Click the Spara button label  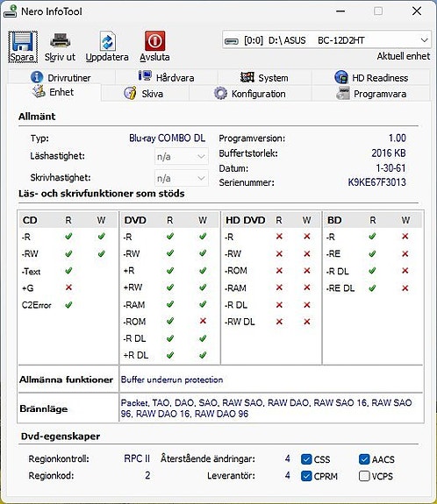point(22,57)
